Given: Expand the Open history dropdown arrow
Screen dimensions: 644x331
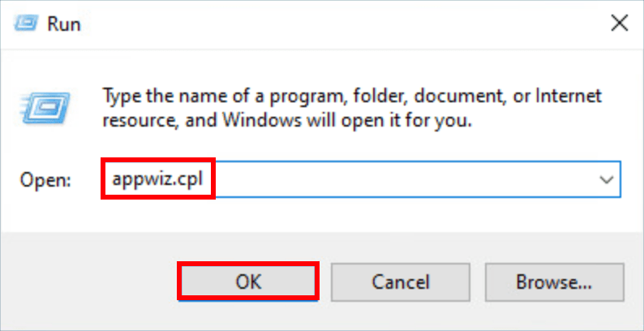Looking at the screenshot, I should tap(606, 180).
